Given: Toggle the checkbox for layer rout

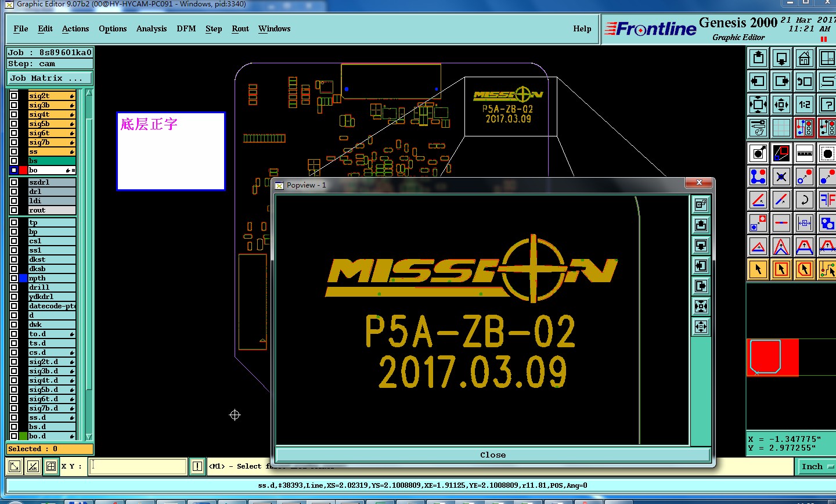Looking at the screenshot, I should (14, 210).
